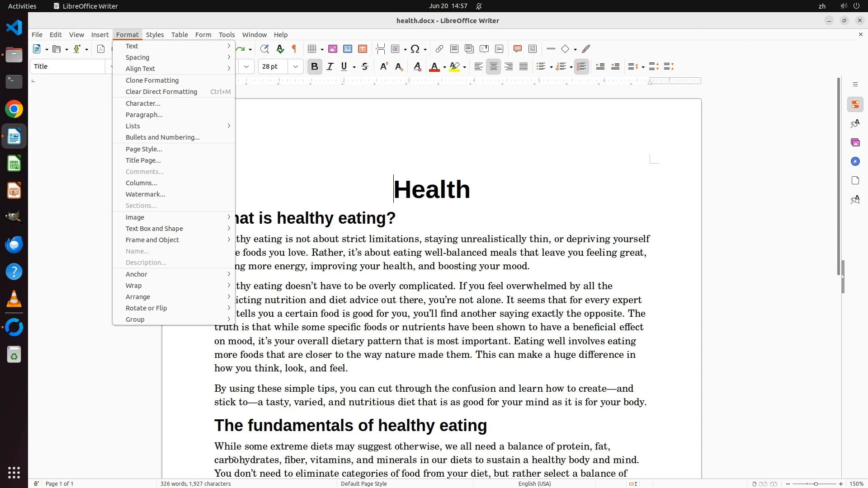Toggle Italic formatting on
The image size is (868, 488).
tap(330, 67)
